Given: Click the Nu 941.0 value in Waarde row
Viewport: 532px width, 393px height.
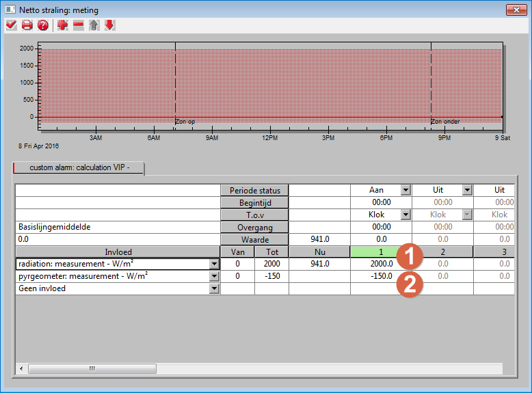Looking at the screenshot, I should [319, 239].
